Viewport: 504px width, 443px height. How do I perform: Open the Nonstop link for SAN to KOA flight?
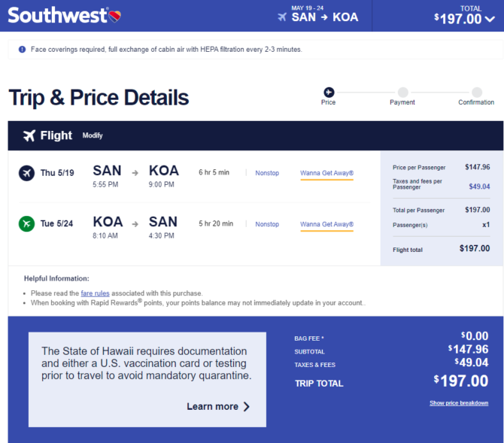267,173
